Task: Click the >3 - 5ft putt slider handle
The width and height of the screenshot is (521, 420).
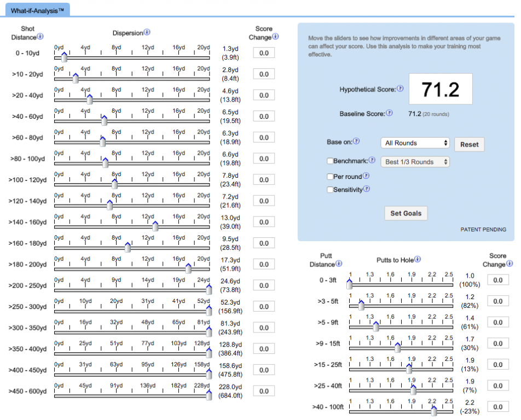Action: click(362, 306)
